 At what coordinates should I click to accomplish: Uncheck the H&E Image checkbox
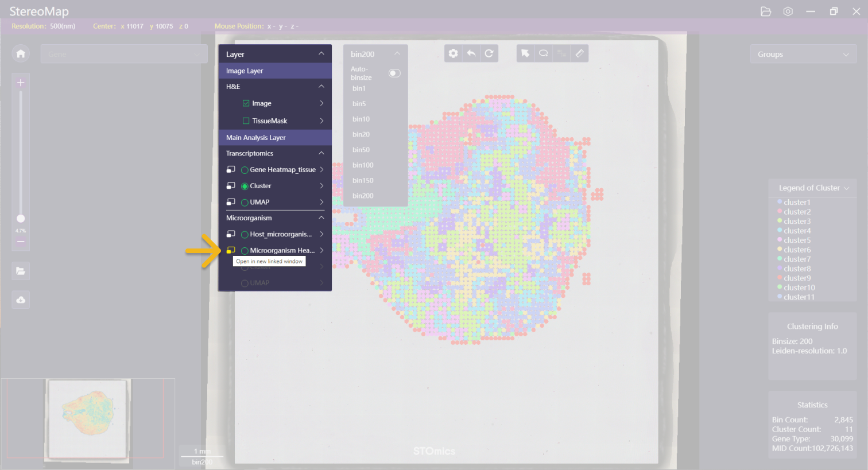click(x=246, y=103)
